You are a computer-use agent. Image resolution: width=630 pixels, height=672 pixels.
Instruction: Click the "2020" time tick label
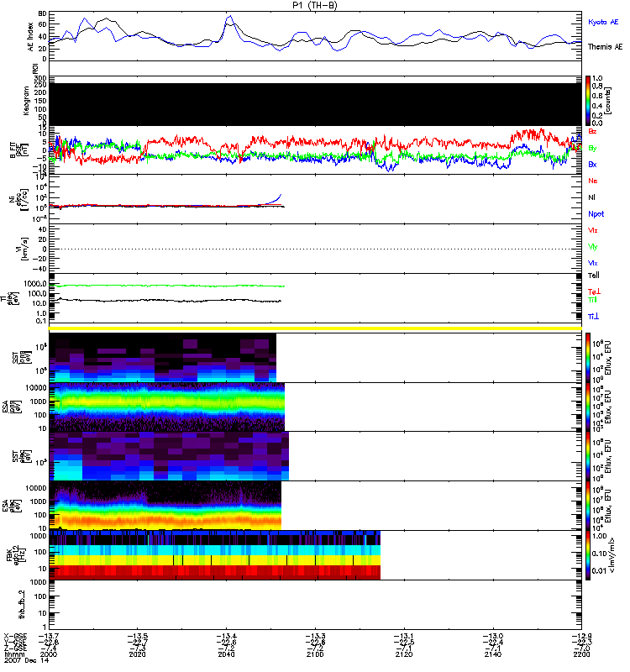click(137, 654)
